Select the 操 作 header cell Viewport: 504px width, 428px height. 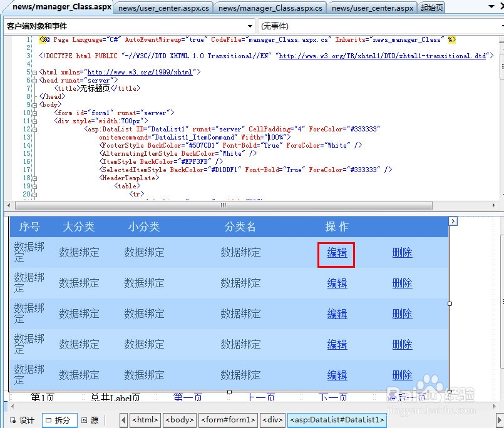(337, 227)
